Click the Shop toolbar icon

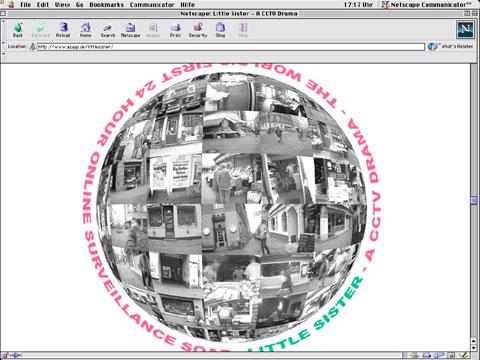point(220,30)
